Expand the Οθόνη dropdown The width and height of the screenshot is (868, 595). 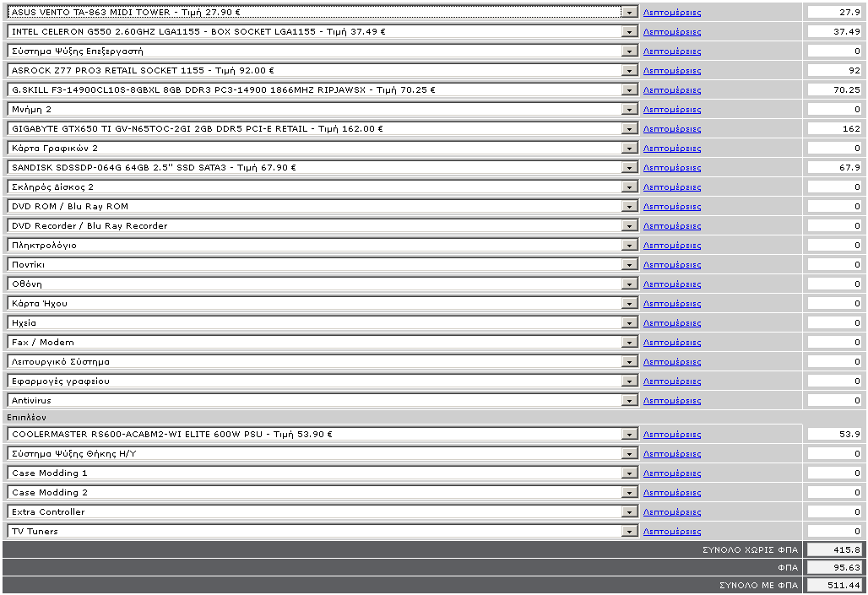pyautogui.click(x=323, y=284)
